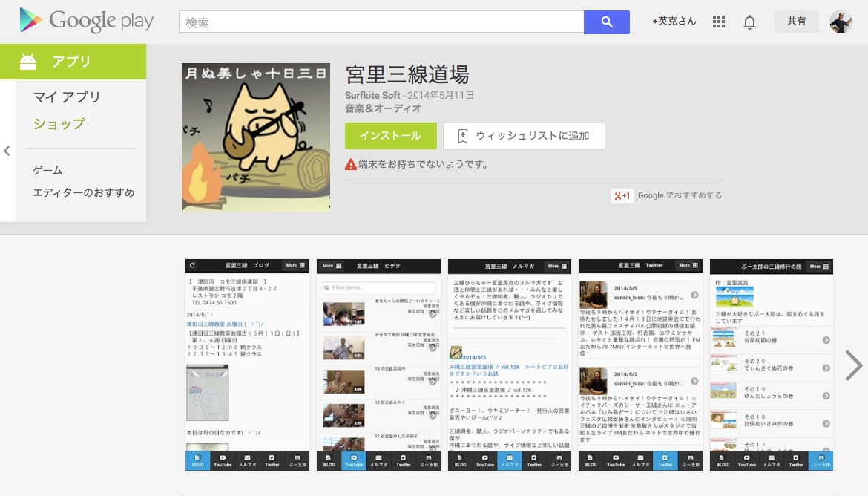Open マイ アプリ in the sidebar
Viewport: 868px width, 496px height.
pos(67,97)
